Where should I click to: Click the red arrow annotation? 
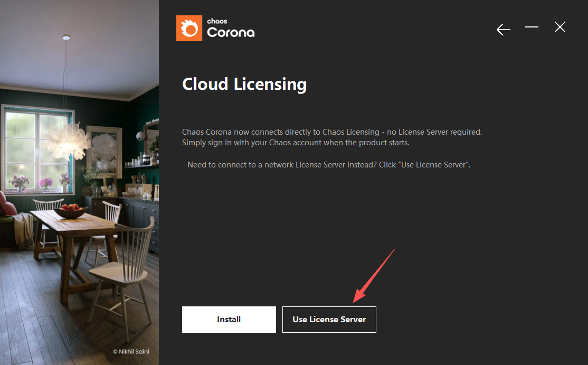[x=374, y=276]
